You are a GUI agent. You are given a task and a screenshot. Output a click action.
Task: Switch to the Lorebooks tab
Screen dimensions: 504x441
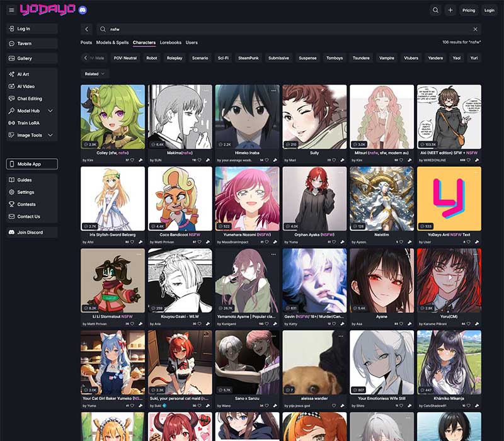pyautogui.click(x=170, y=42)
